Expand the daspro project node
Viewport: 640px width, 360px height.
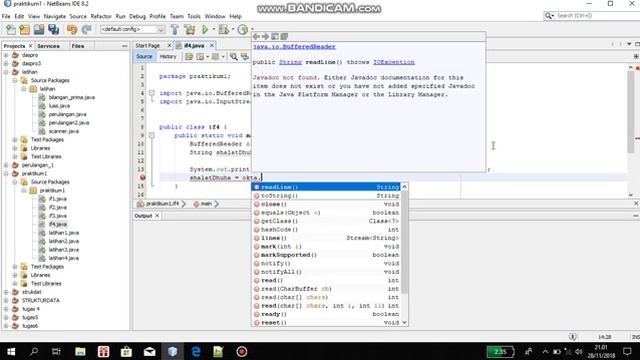click(x=6, y=55)
